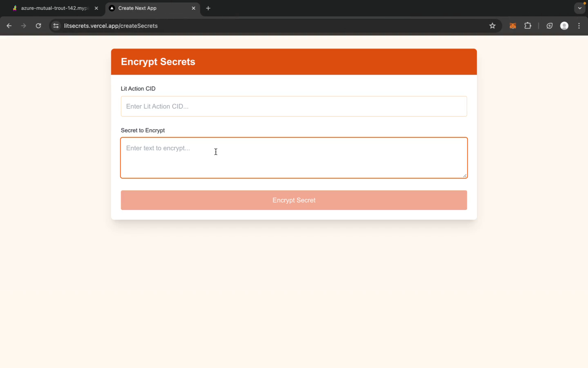Open the Extensions puzzle icon

(x=528, y=26)
